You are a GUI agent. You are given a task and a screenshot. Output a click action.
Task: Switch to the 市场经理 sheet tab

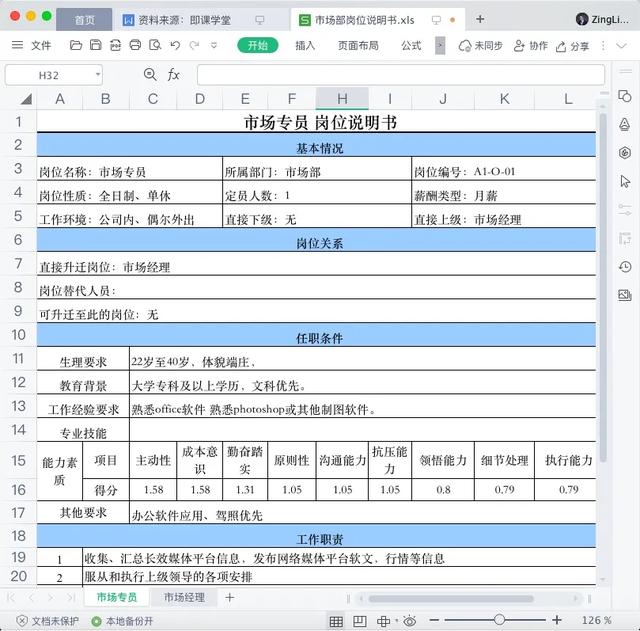tap(184, 598)
